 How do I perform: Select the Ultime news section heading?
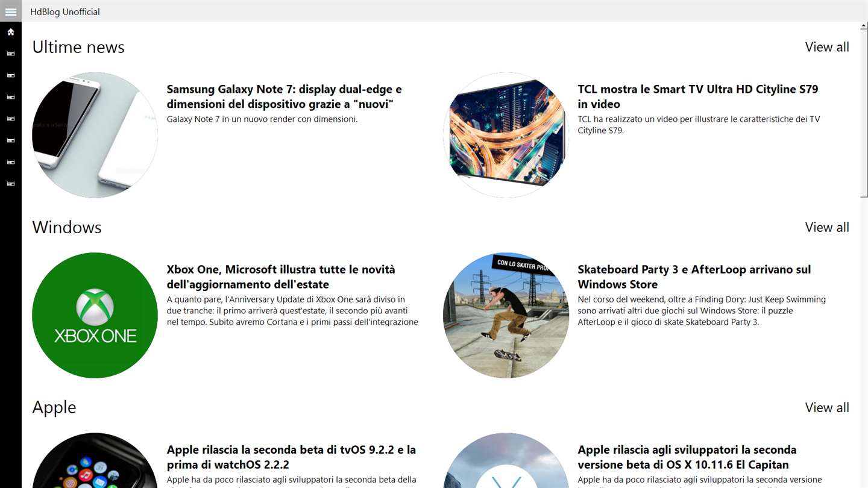[x=78, y=47]
